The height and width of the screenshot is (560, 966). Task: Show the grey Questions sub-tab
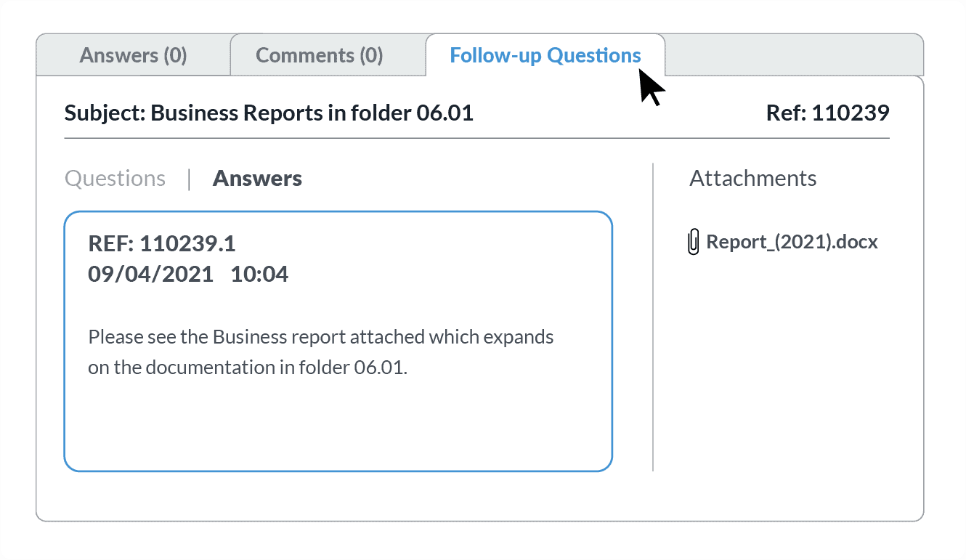(115, 179)
